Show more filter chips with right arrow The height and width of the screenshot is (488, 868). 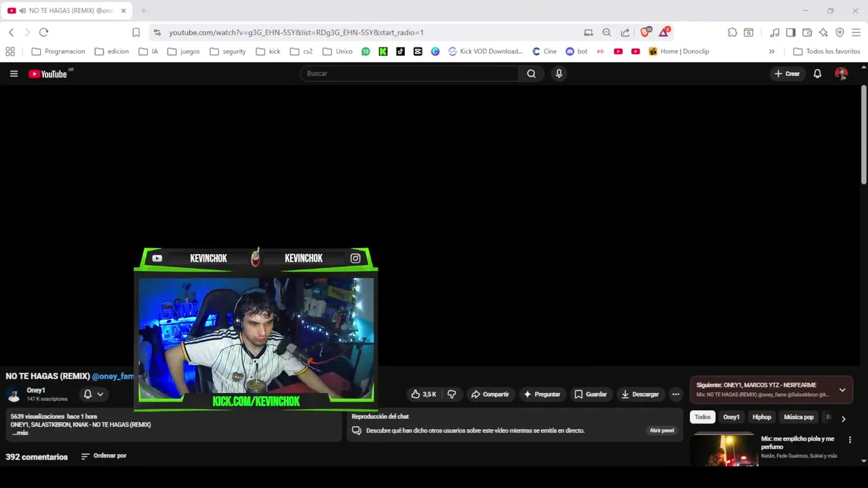pos(843,419)
